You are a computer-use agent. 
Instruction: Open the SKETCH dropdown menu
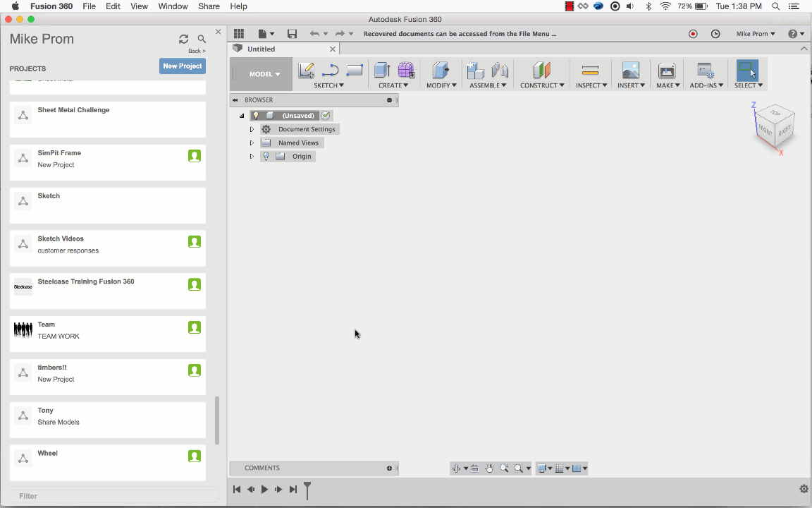(x=329, y=85)
